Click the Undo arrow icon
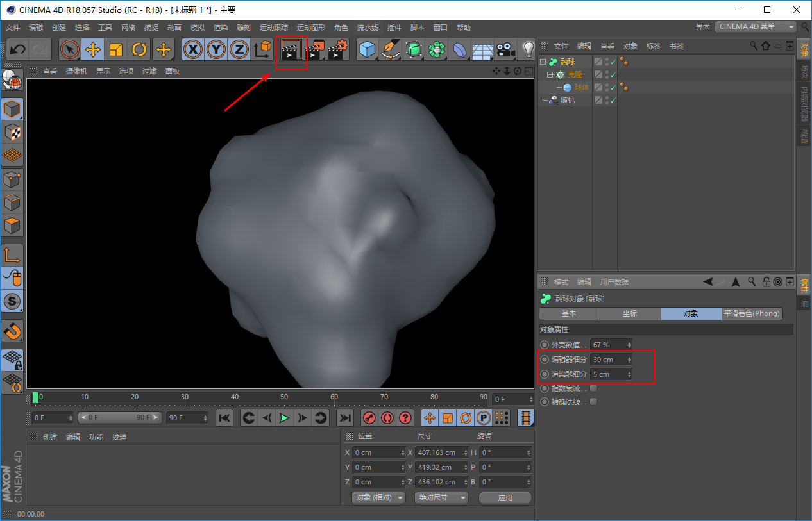The width and height of the screenshot is (812, 521). click(17, 49)
